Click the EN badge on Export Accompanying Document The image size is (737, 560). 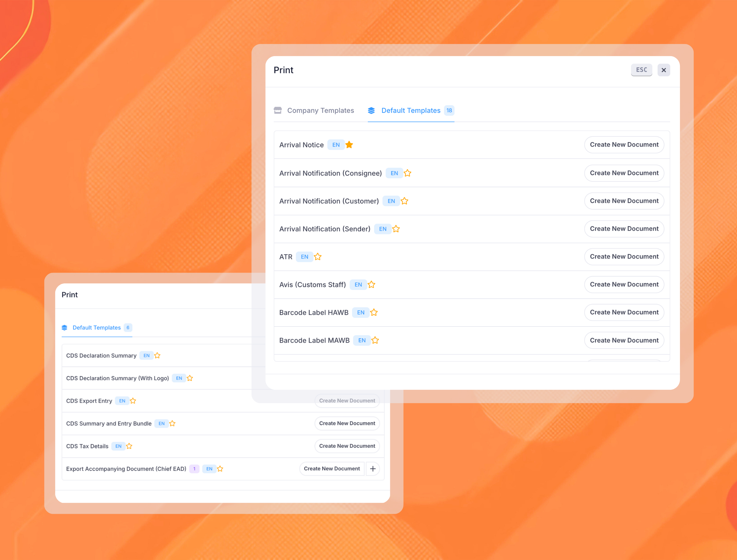[209, 469]
